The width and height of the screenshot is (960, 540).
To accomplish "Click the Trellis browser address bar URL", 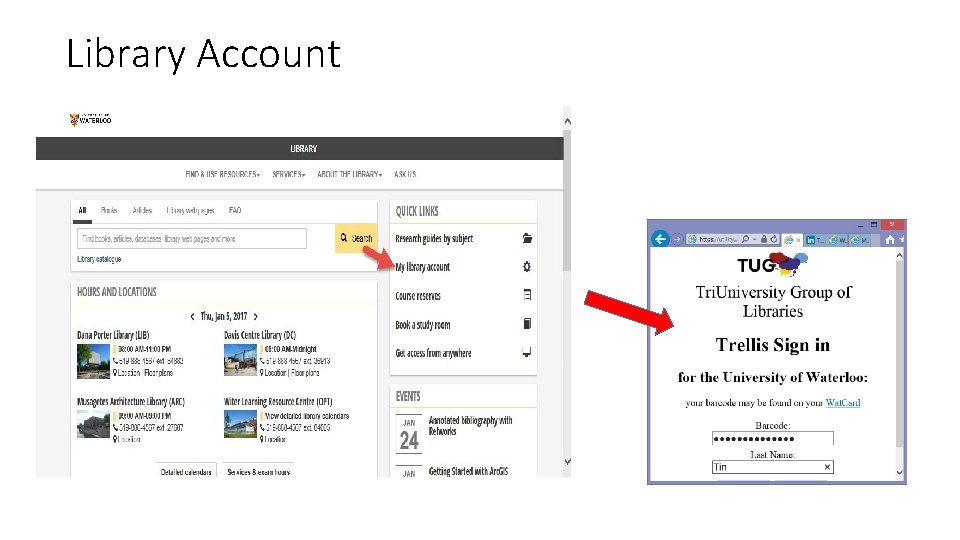I will [x=719, y=239].
